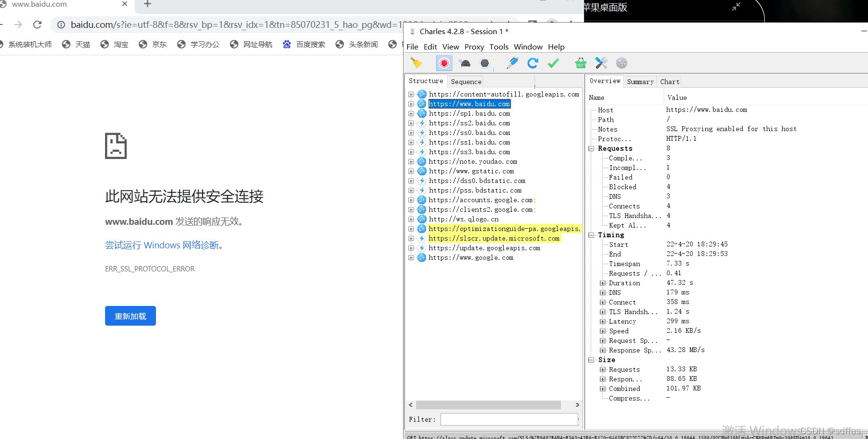Viewport: 868px width, 439px height.
Task: Expand the Duration timing row
Action: pos(603,283)
